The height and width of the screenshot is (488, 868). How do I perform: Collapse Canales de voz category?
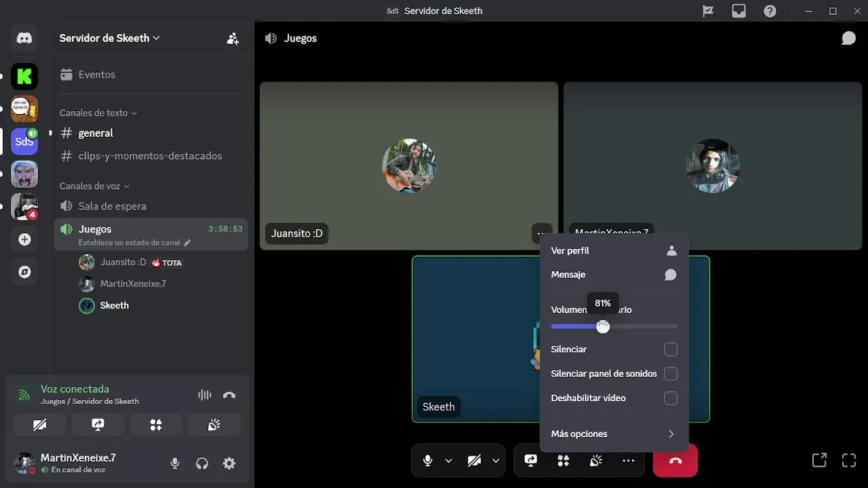[94, 186]
